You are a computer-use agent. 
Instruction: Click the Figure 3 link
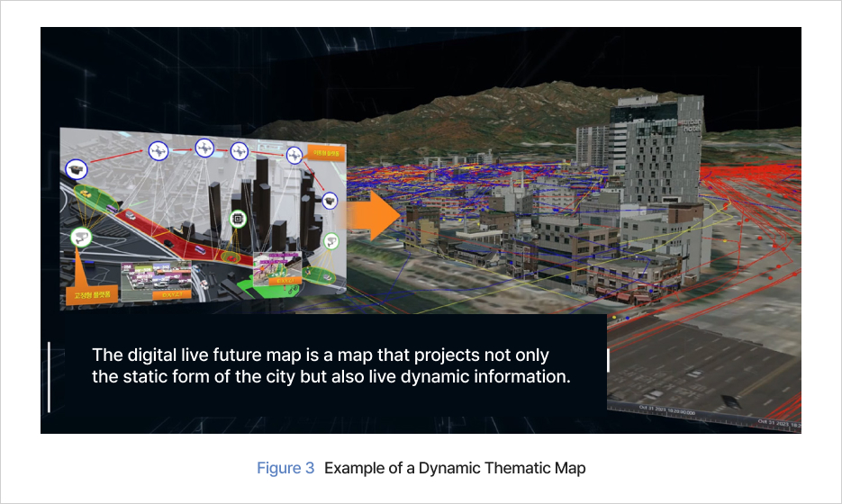coord(285,468)
